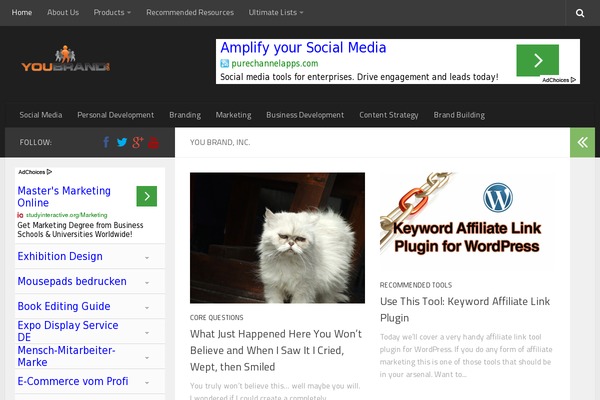Expand the Exhibition Design ad arrow
Viewport: 600px width, 400px height.
click(x=147, y=258)
